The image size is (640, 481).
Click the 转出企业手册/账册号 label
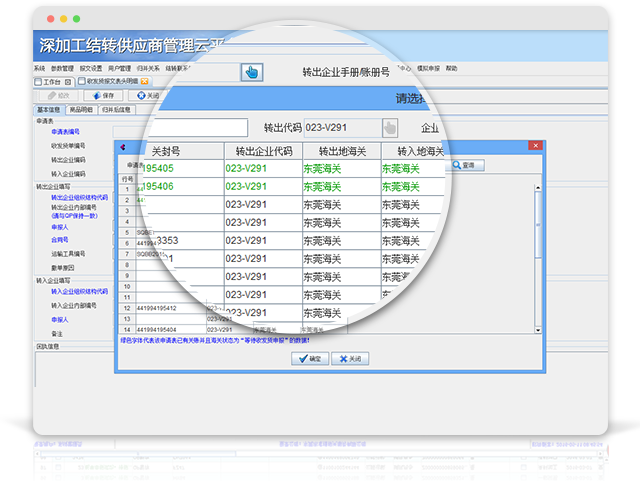coord(346,72)
